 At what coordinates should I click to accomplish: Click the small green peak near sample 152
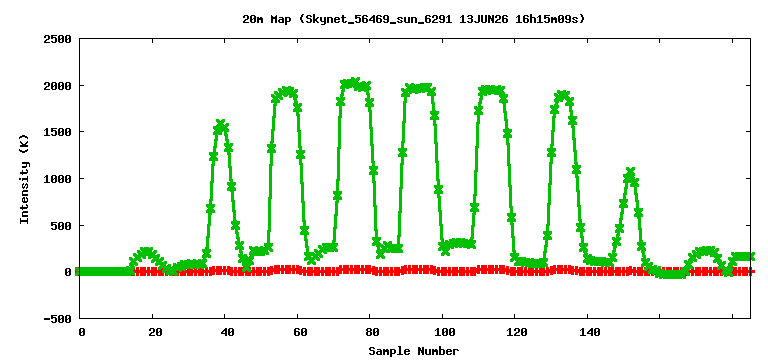tap(630, 173)
